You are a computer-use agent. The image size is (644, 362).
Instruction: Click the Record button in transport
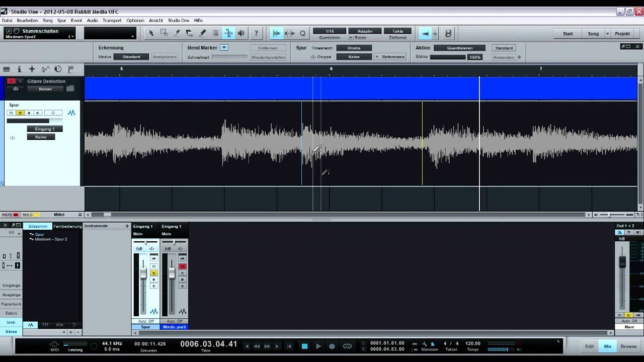click(x=332, y=346)
